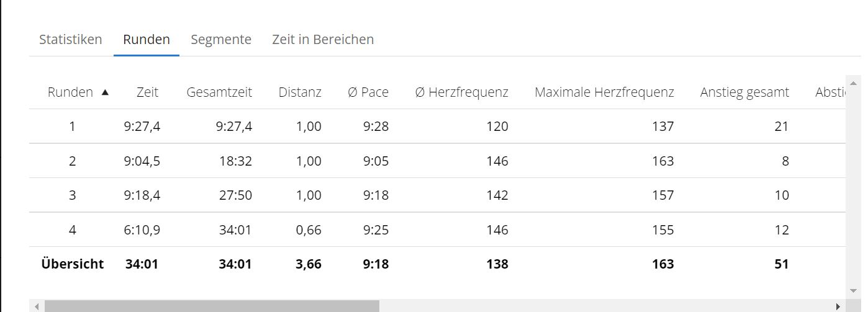Sort by Gesamtzeit column header
Viewport: 868px width, 312px height.
[219, 92]
